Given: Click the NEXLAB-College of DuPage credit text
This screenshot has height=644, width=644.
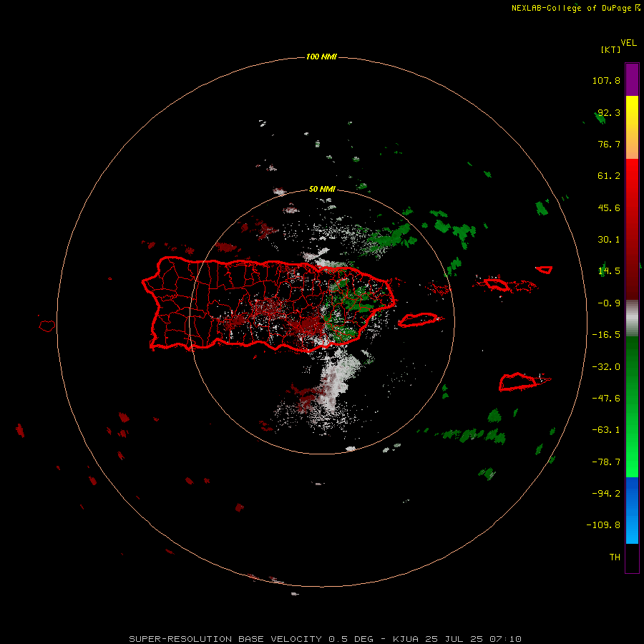Looking at the screenshot, I should click(576, 8).
